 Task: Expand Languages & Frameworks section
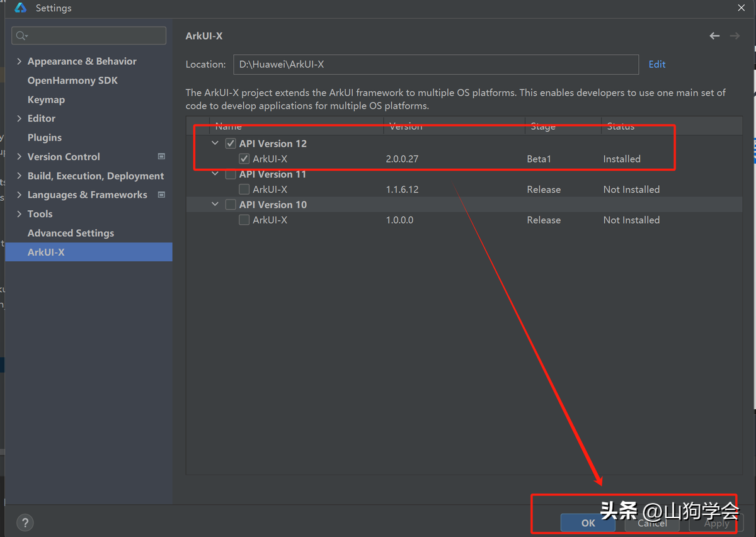click(20, 195)
